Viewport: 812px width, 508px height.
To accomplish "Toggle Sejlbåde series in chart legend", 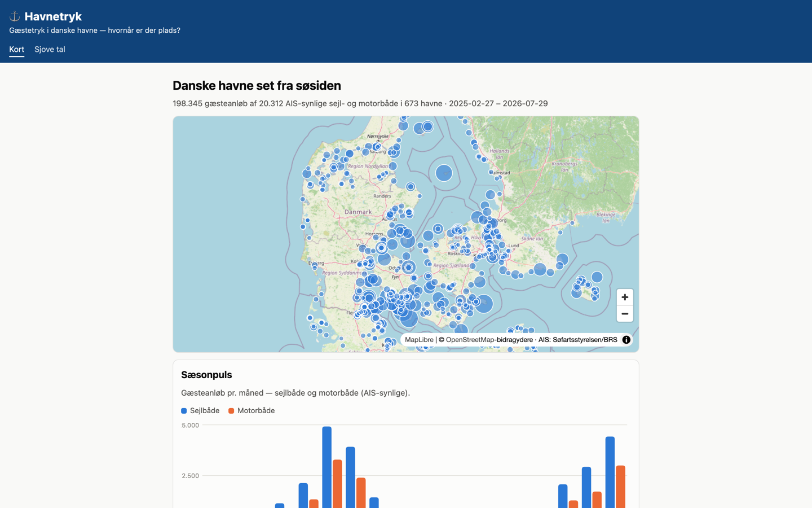I will pyautogui.click(x=200, y=411).
